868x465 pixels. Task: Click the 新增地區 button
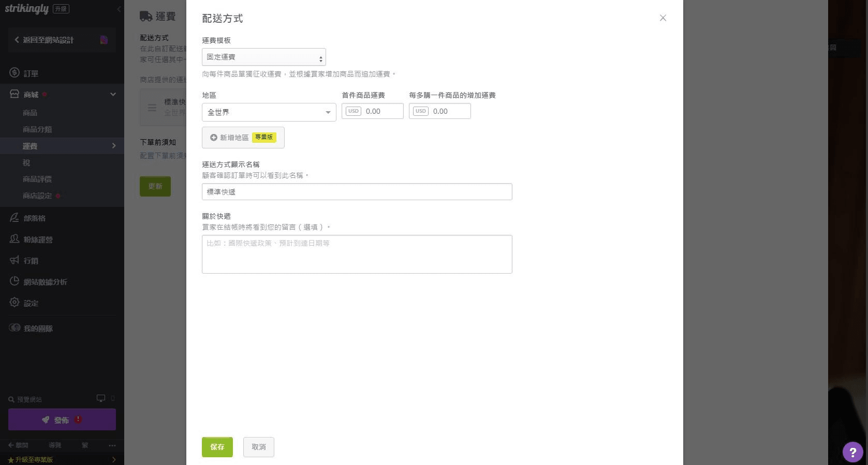(x=243, y=138)
